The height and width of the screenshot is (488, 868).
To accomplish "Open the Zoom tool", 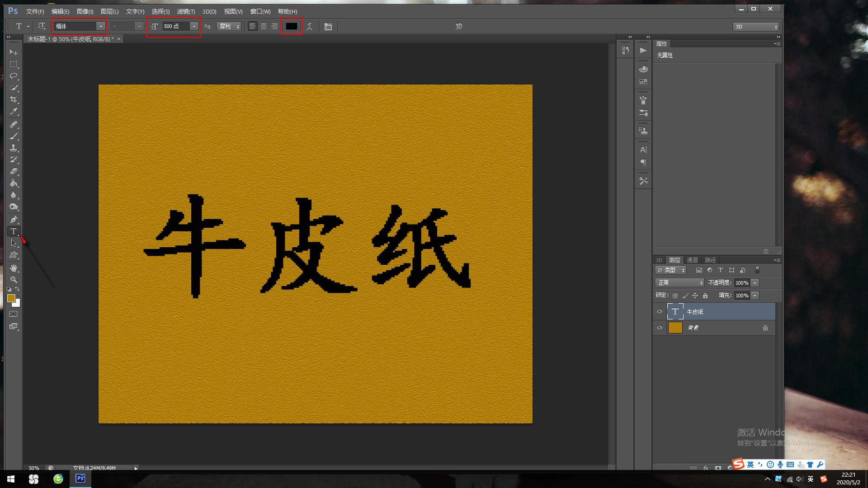I will tap(14, 279).
